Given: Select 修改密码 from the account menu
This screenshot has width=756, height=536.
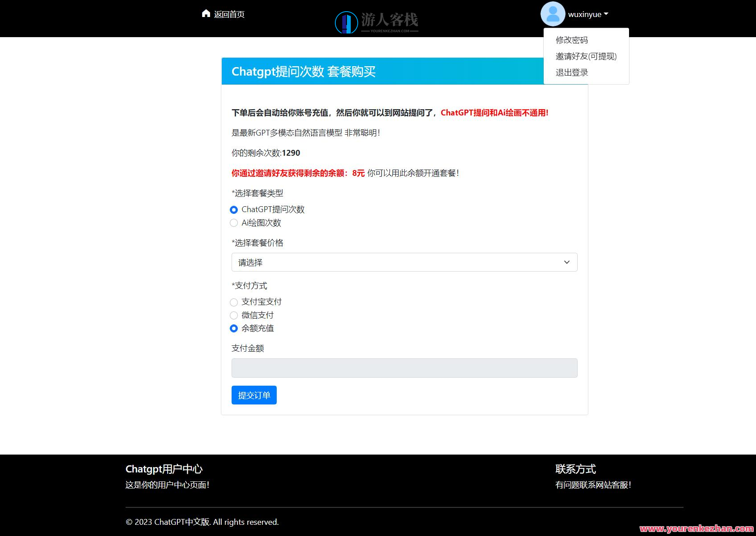Looking at the screenshot, I should point(571,40).
